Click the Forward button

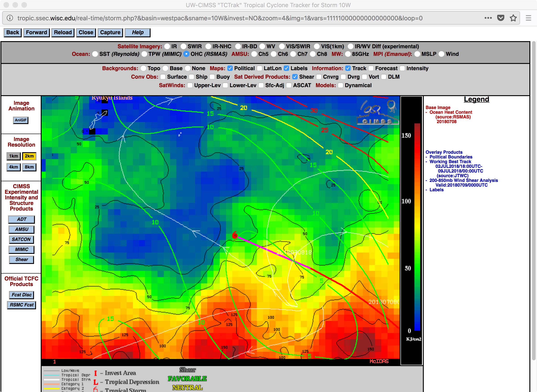point(36,32)
